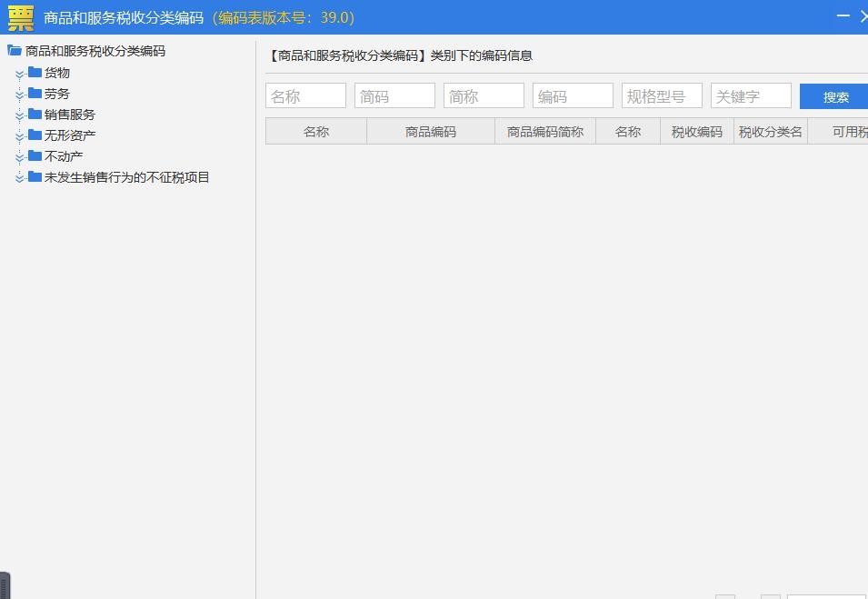Sort by the 商品编码 column header
This screenshot has height=599, width=868.
431,132
